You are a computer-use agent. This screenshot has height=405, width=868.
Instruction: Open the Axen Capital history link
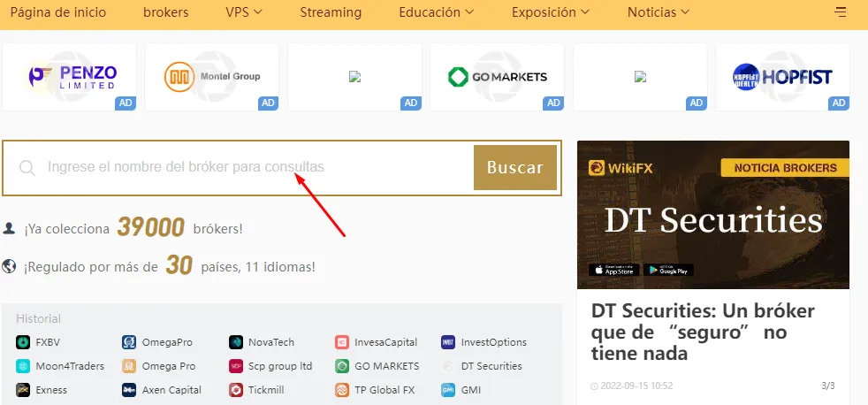(171, 390)
